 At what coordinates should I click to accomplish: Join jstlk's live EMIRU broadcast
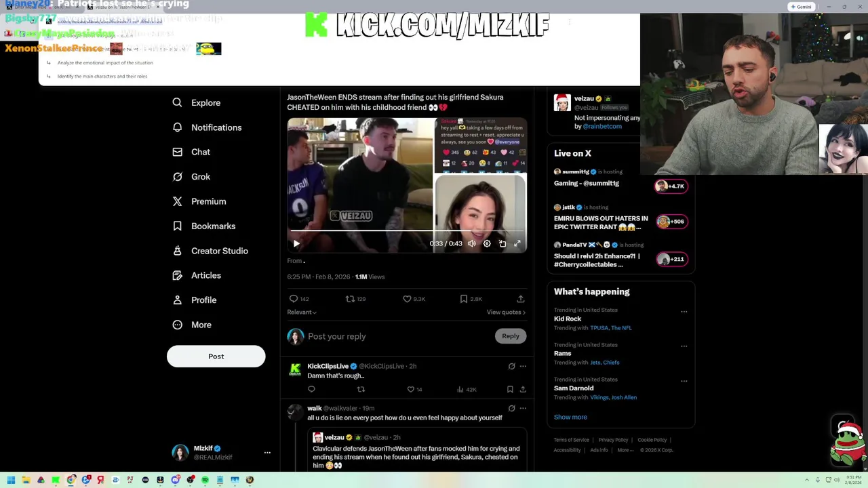671,222
